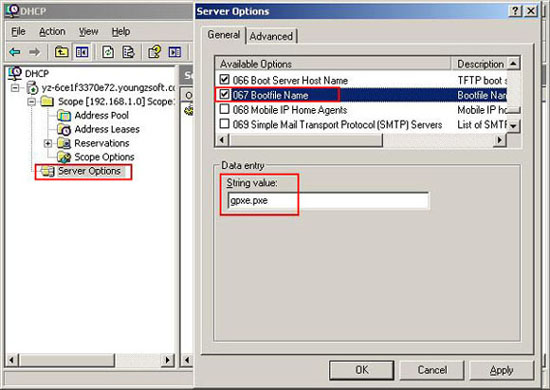Select the Scope Options tree item
This screenshot has width=550, height=390.
click(104, 157)
